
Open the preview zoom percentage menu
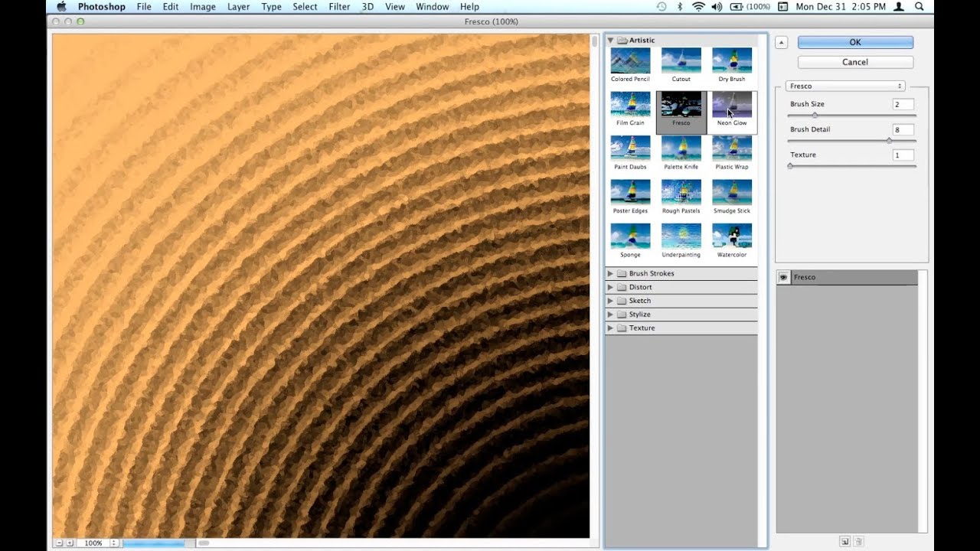[x=114, y=543]
